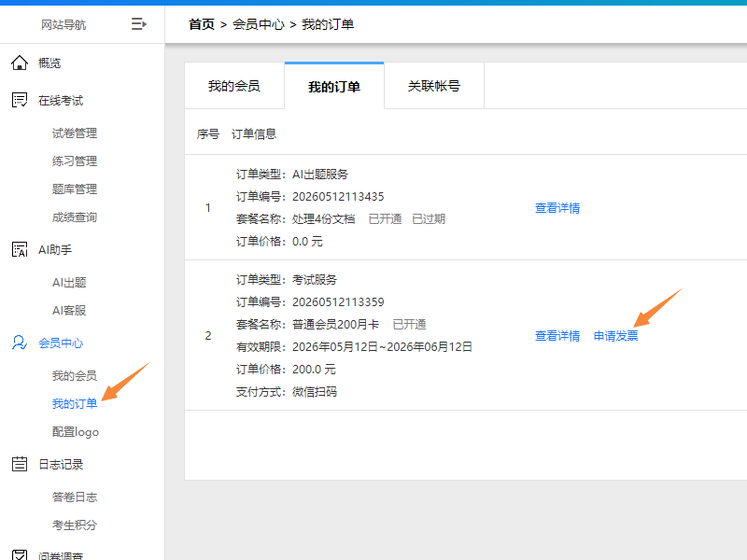Viewport: 747px width, 560px height.
Task: Expand the 日志记录 menu section
Action: pos(61,464)
